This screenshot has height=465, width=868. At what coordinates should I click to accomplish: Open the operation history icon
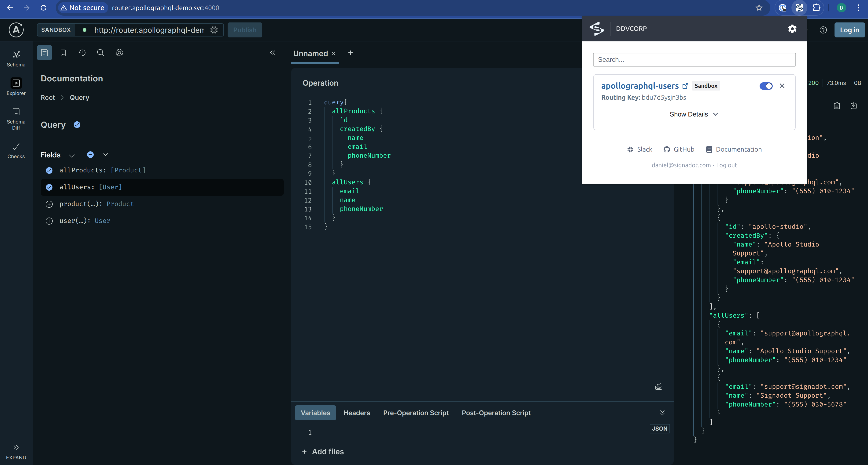82,53
